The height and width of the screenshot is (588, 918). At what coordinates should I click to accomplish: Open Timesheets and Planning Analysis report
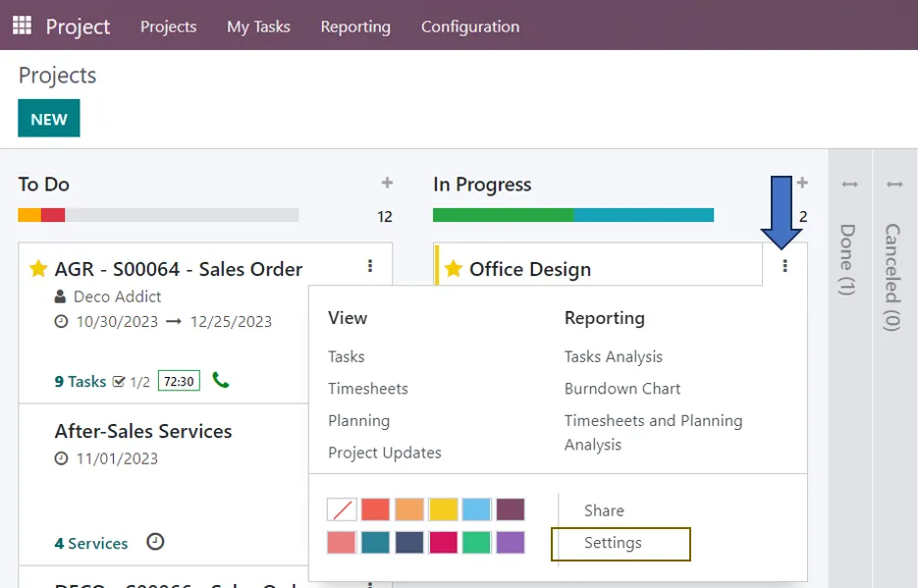pyautogui.click(x=653, y=432)
